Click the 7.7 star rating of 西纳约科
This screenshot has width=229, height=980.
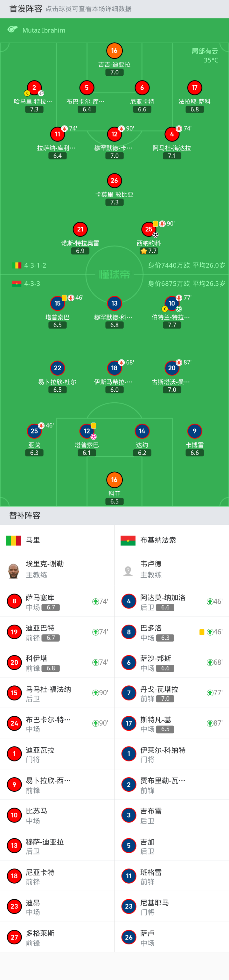tap(148, 251)
